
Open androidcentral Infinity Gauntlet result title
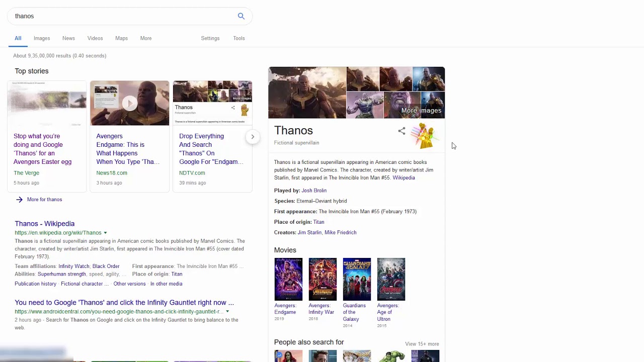pyautogui.click(x=124, y=303)
